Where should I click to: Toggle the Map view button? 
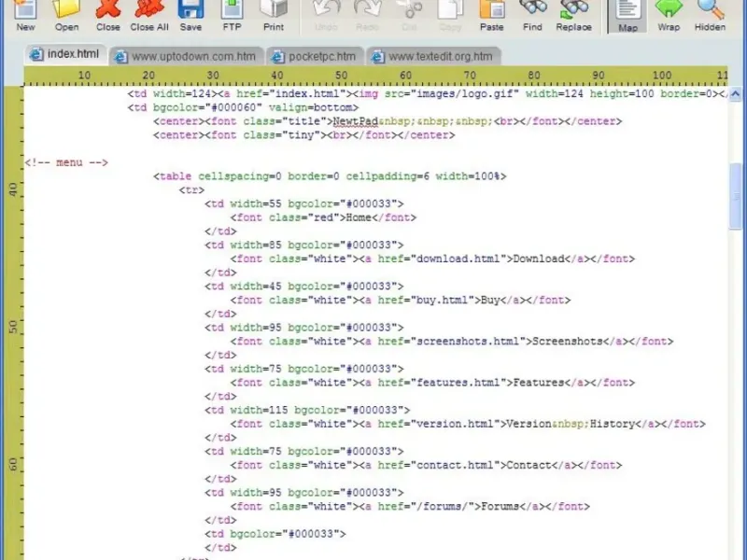coord(627,15)
